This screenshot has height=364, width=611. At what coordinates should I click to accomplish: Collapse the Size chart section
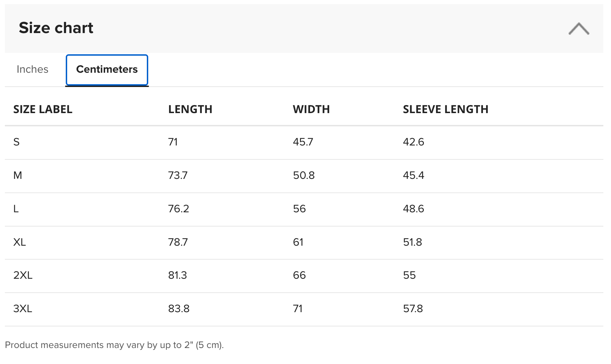[x=579, y=29]
